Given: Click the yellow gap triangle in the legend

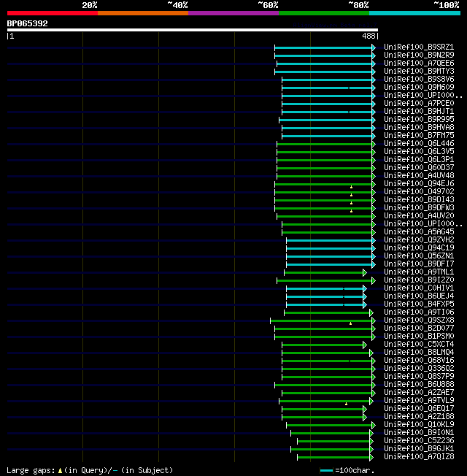Looking at the screenshot, I should click(60, 471).
